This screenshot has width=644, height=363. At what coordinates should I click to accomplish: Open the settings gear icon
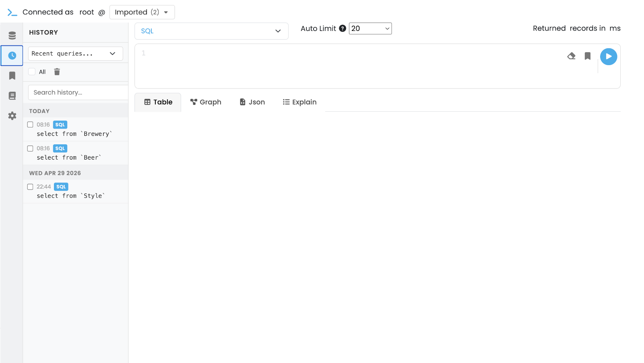12,116
